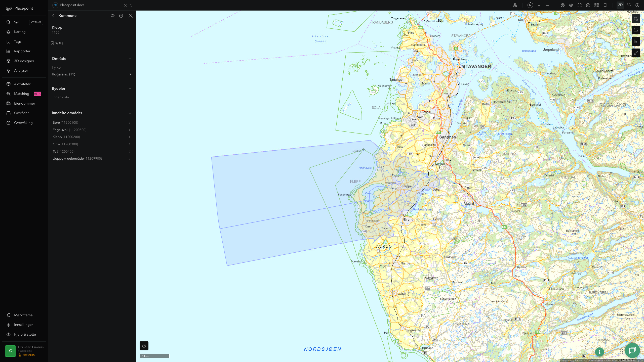This screenshot has height=362, width=644.
Task: Click the Overvåking gauge icon
Action: point(9,123)
